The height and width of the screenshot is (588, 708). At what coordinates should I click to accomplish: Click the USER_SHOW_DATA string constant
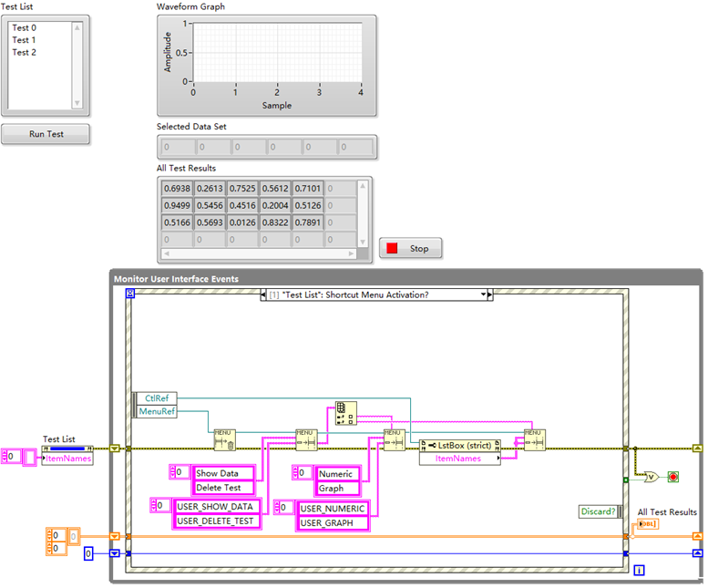click(217, 507)
